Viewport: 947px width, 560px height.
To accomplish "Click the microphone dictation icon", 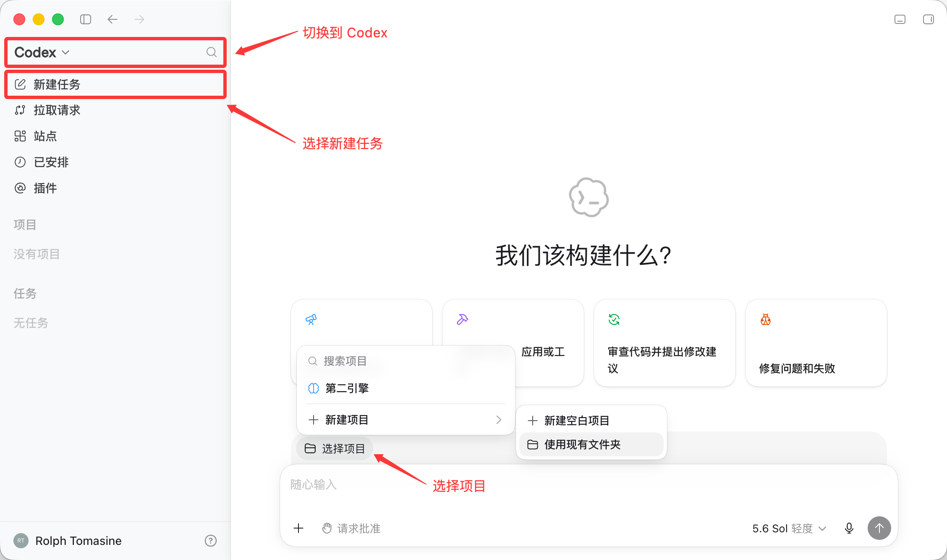I will tap(849, 528).
